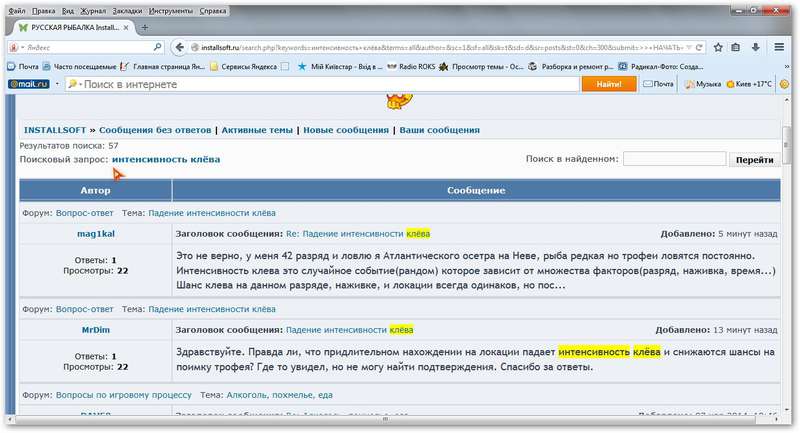Image resolution: width=800 pixels, height=433 pixels.
Task: Click the mail.ru logo button
Action: click(x=29, y=84)
